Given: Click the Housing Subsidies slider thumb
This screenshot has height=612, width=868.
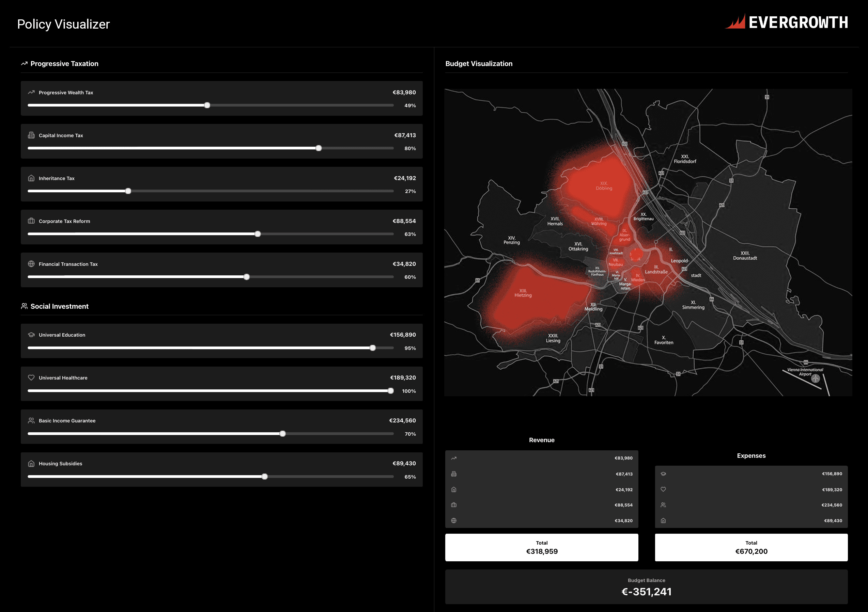Looking at the screenshot, I should pos(265,477).
